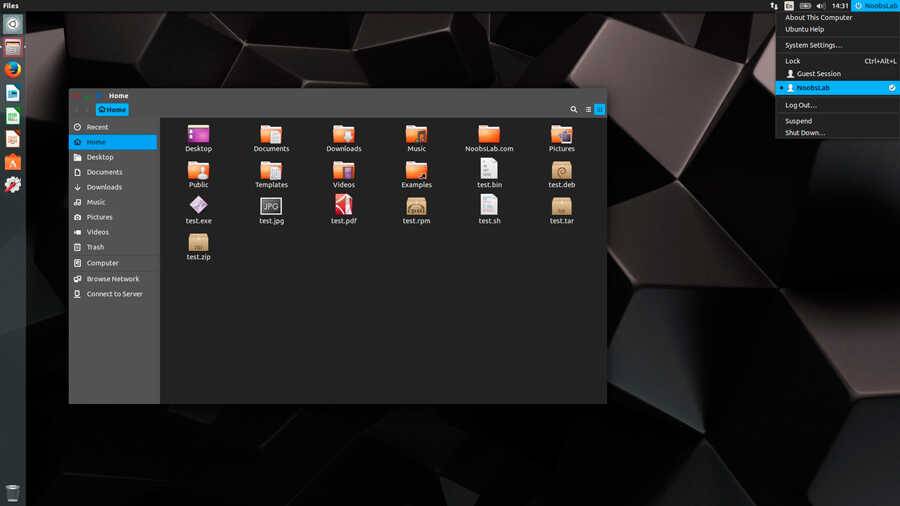
Task: Open Ubuntu Software Center from launcher
Action: tap(13, 162)
